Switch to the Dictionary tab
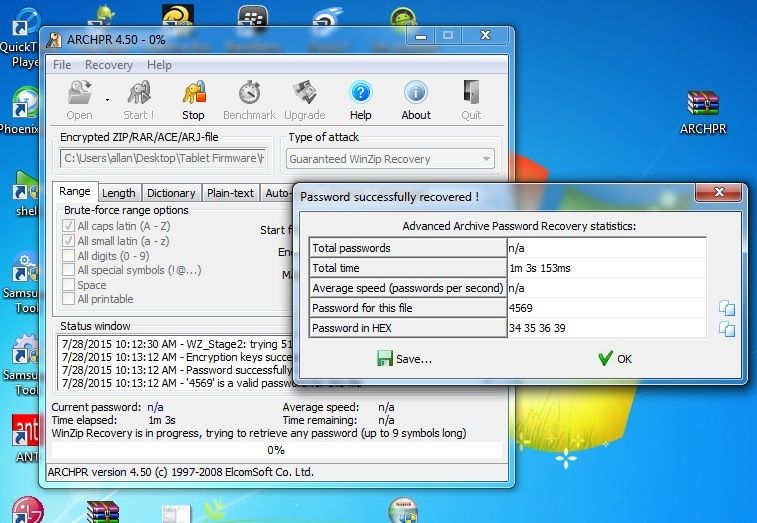The height and width of the screenshot is (523, 757). coord(171,194)
